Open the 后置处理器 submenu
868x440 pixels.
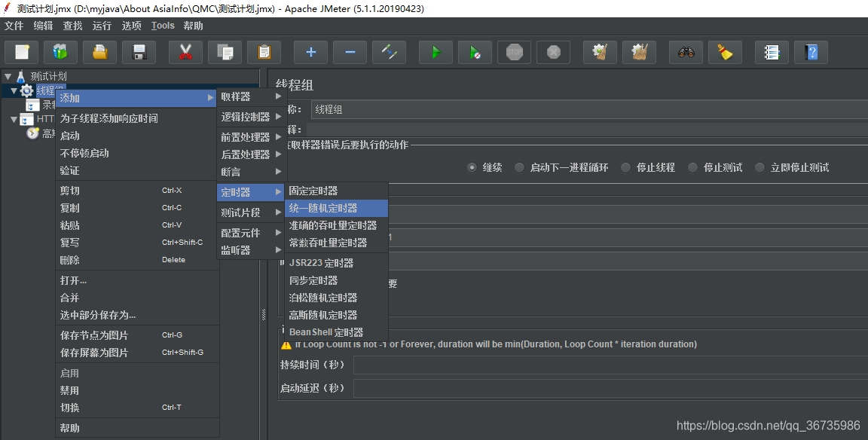click(251, 154)
